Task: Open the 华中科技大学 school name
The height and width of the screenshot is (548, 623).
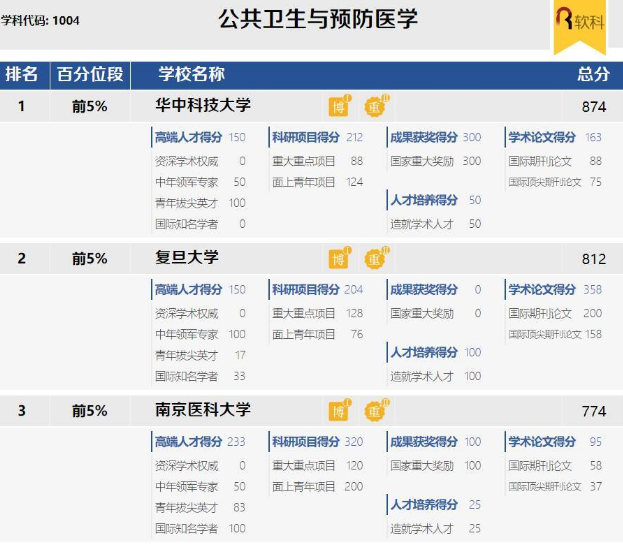Action: [203, 105]
